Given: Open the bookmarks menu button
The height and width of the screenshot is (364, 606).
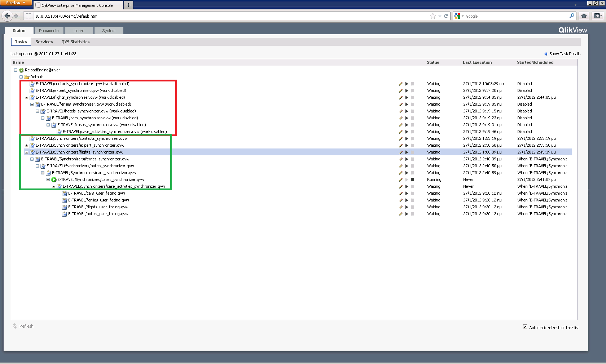Looking at the screenshot, I should coord(598,16).
